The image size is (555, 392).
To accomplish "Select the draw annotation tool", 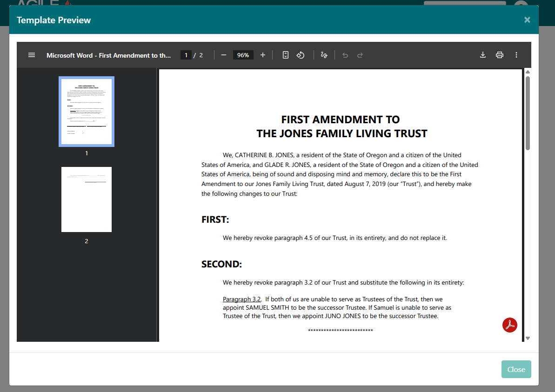I will [324, 55].
